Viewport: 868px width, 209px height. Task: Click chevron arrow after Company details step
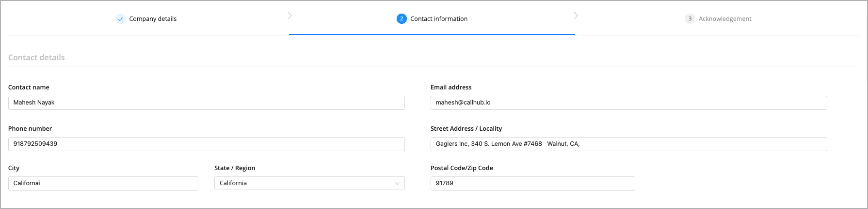click(289, 16)
